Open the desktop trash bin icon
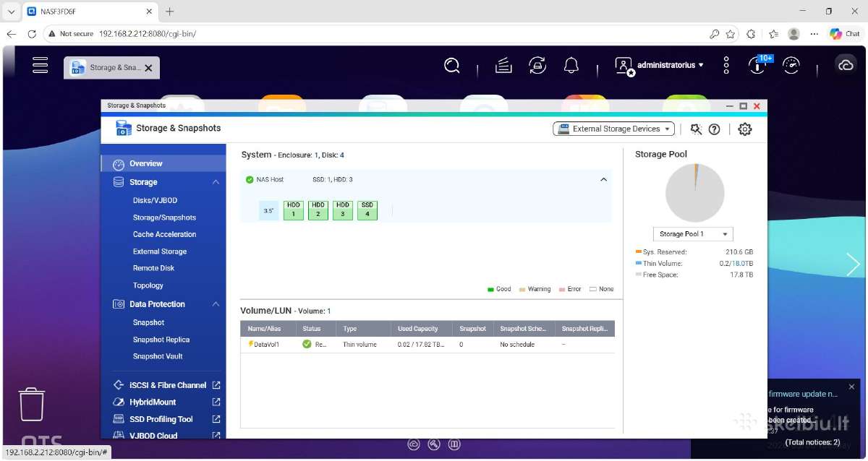The image size is (868, 461). (32, 403)
